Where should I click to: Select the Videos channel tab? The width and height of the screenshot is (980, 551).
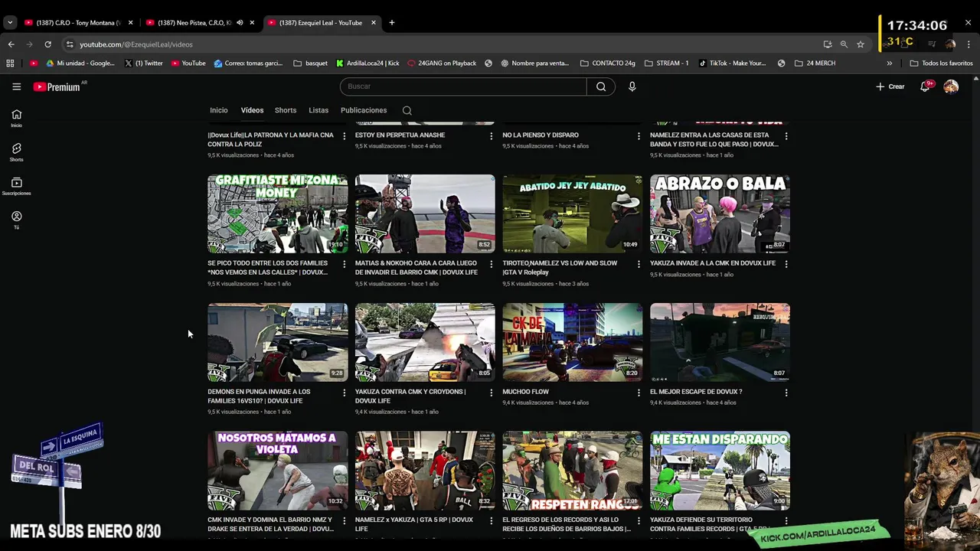point(252,110)
